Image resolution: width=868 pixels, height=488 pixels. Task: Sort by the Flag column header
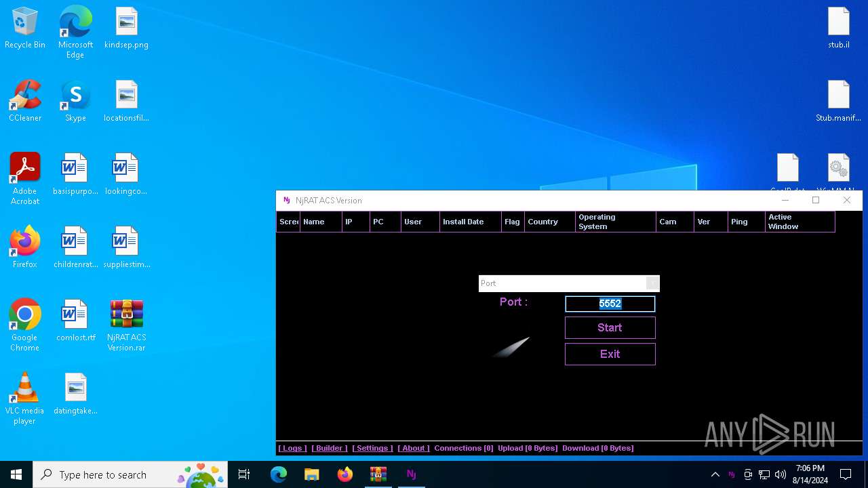click(513, 222)
